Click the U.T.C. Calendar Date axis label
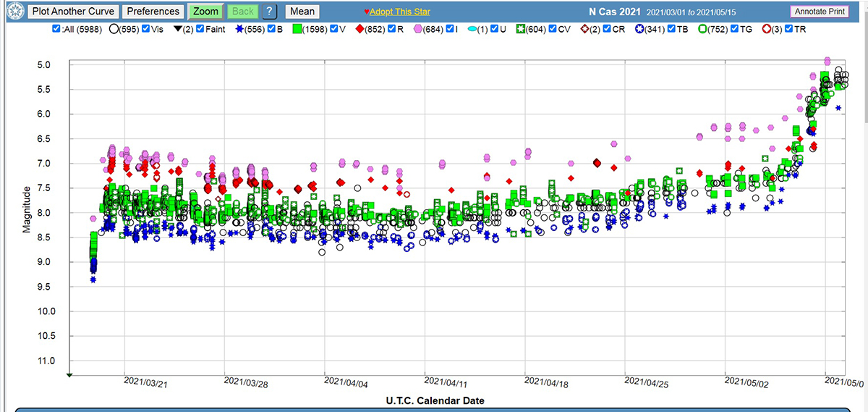This screenshot has width=868, height=412. 435,400
